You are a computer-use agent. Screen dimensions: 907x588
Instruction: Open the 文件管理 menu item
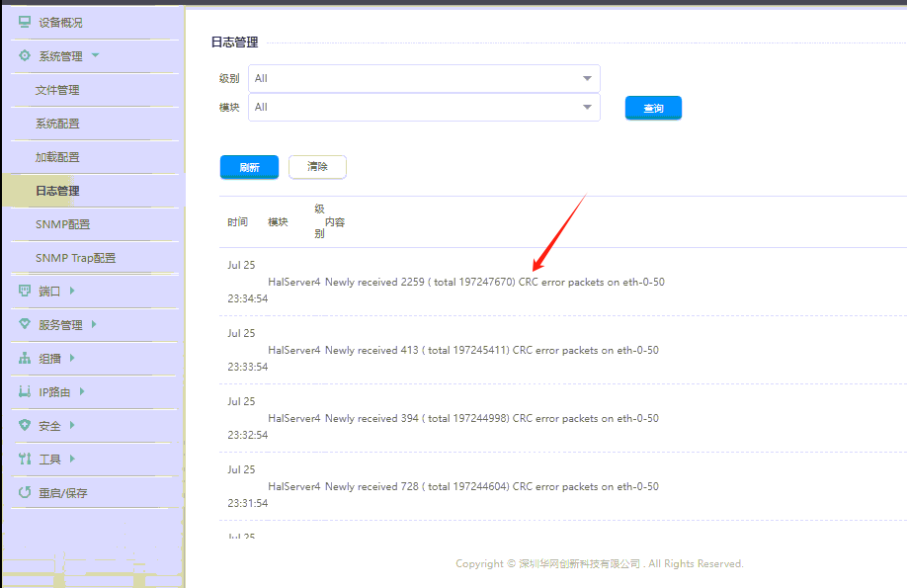(x=57, y=90)
